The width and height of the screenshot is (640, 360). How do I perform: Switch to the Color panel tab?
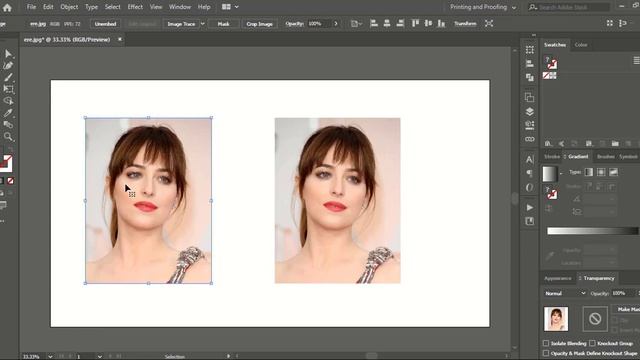coord(581,45)
